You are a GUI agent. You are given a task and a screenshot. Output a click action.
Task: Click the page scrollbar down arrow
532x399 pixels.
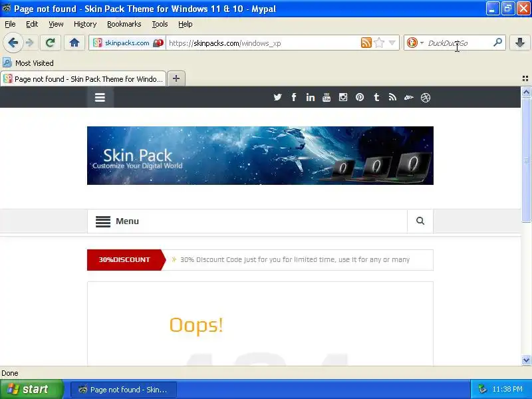[x=526, y=360]
